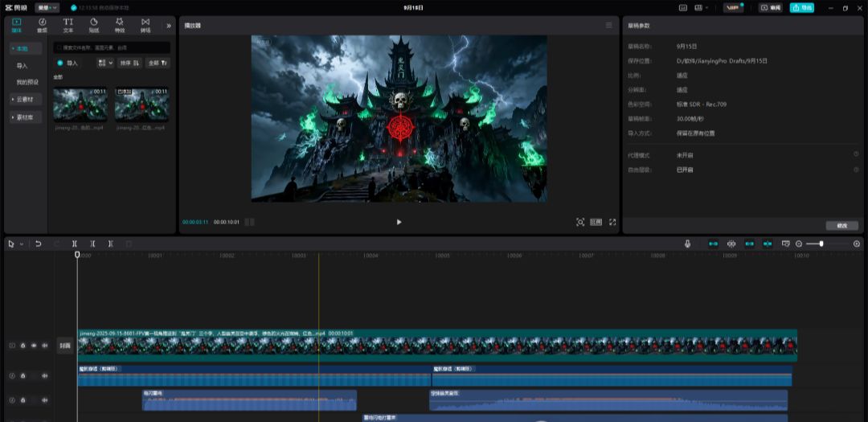Click the player panel hamburger menu icon
This screenshot has width=868, height=422.
coord(609,26)
